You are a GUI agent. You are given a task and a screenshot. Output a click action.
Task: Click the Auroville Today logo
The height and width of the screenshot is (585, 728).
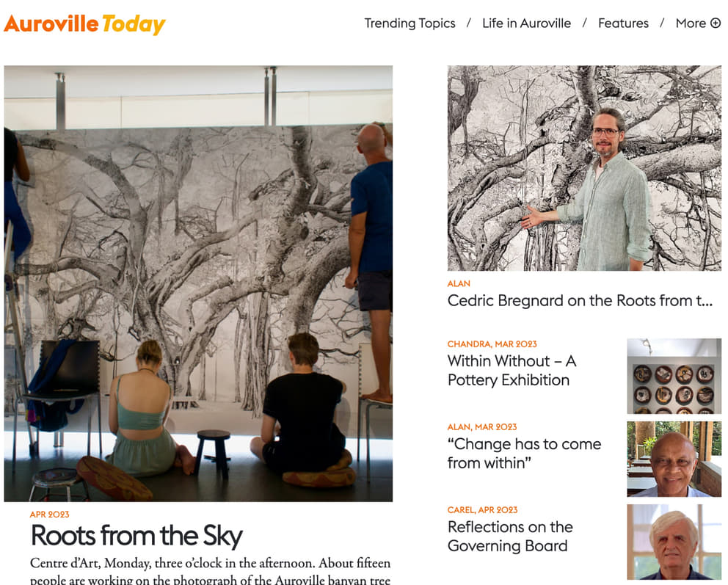pos(84,24)
